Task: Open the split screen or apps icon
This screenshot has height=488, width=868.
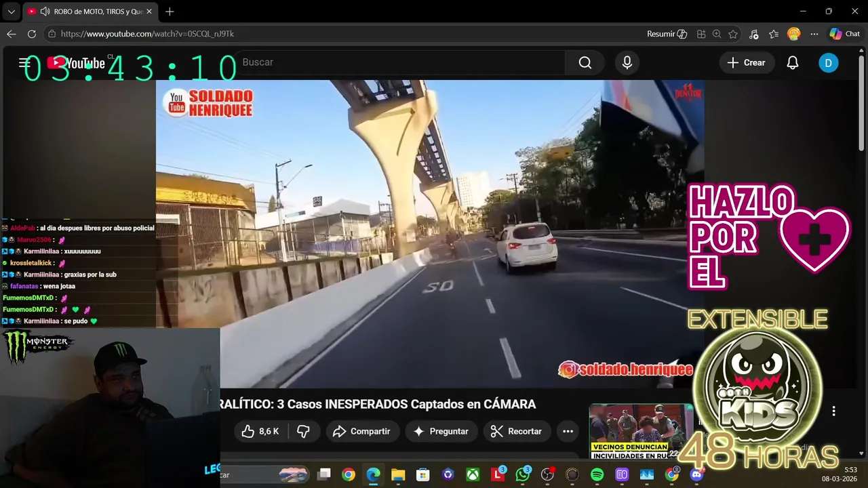Action: (x=701, y=34)
